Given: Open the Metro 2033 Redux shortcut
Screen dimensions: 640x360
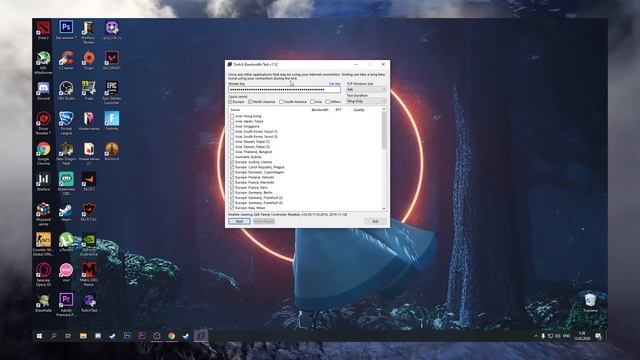Looking at the screenshot, I should 89,274.
